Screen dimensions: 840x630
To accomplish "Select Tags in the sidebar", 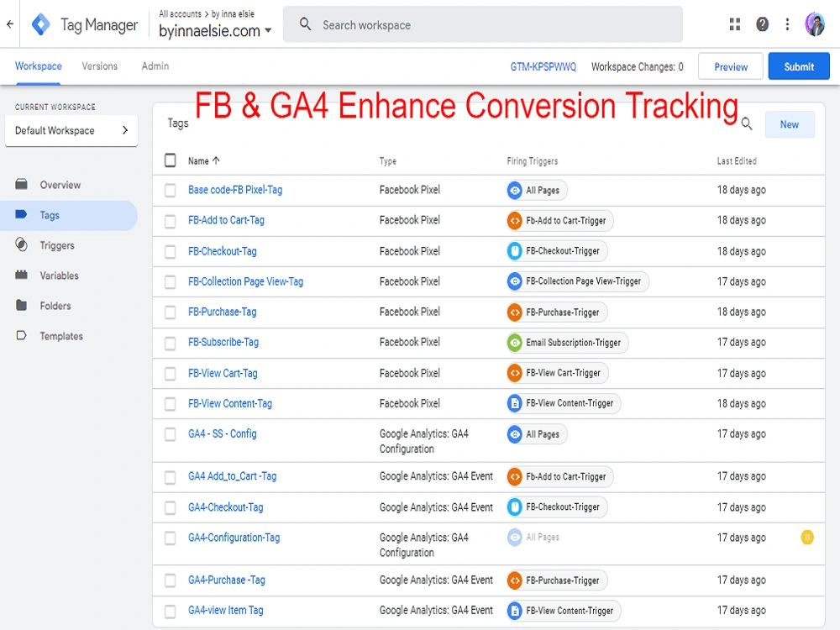I will (69, 215).
